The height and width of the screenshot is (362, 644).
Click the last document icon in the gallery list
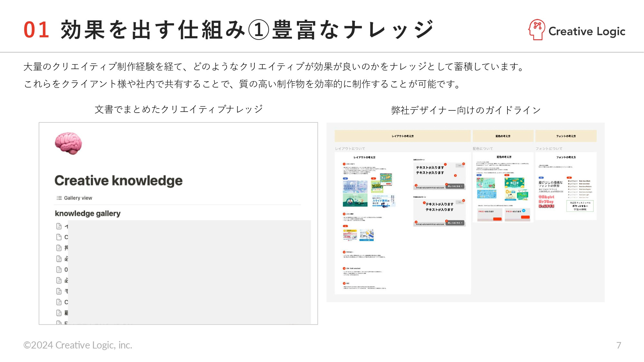(x=59, y=323)
